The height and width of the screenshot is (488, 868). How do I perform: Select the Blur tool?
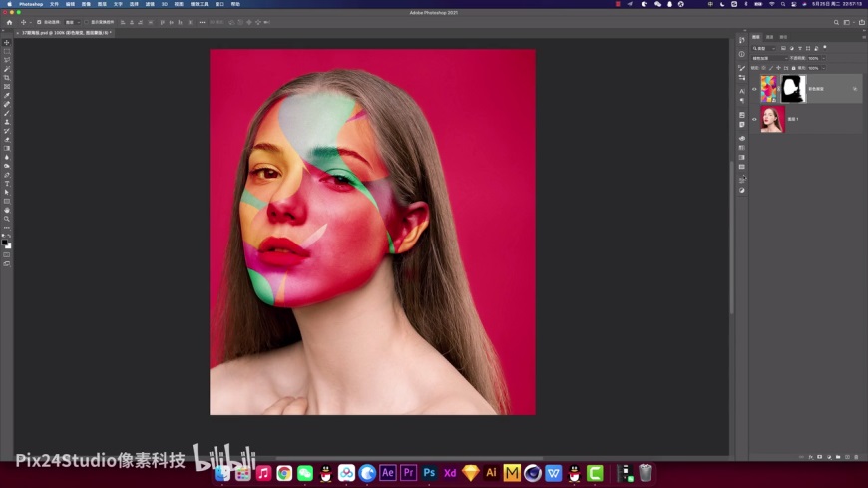point(7,158)
